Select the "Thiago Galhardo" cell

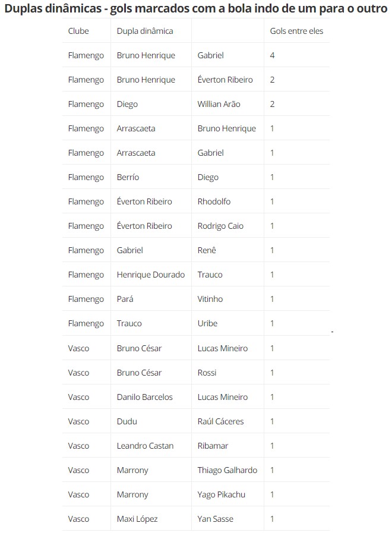tap(227, 470)
